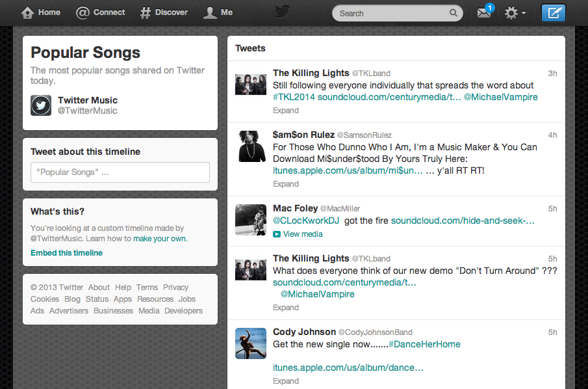Screen dimensions: 588x389
Task: Click @MichaelVampire mention in demo tweet
Action: click(318, 295)
